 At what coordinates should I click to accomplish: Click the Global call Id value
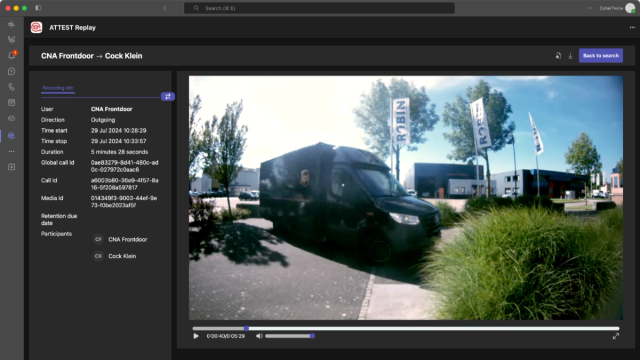click(124, 166)
